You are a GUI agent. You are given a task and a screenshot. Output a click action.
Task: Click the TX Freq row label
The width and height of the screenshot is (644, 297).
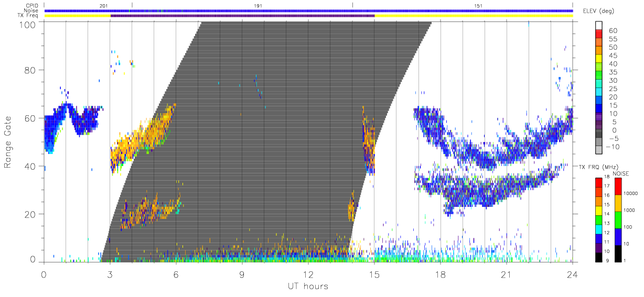point(29,16)
